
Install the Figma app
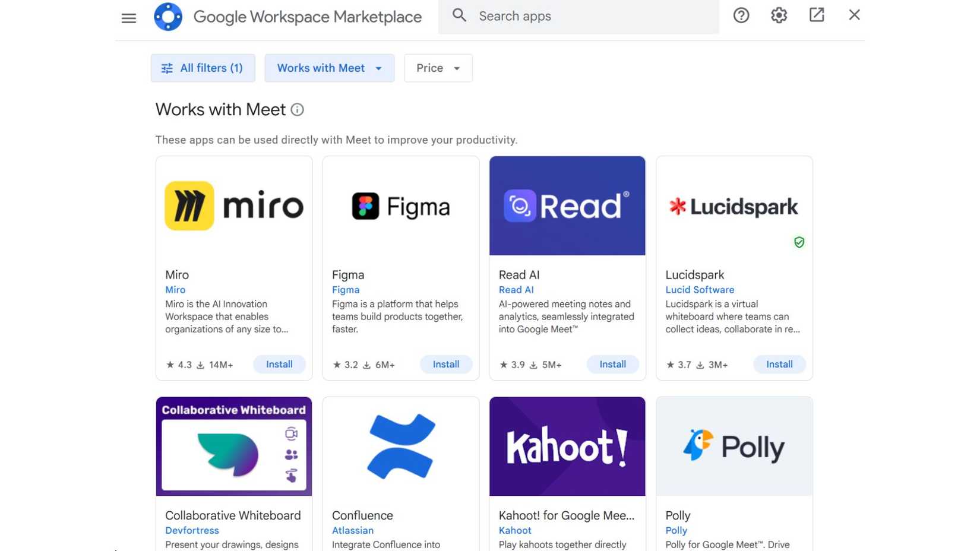click(x=446, y=365)
